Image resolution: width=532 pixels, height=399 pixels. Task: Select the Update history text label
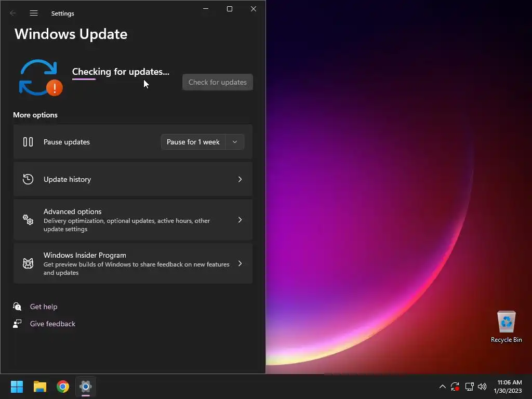(67, 179)
